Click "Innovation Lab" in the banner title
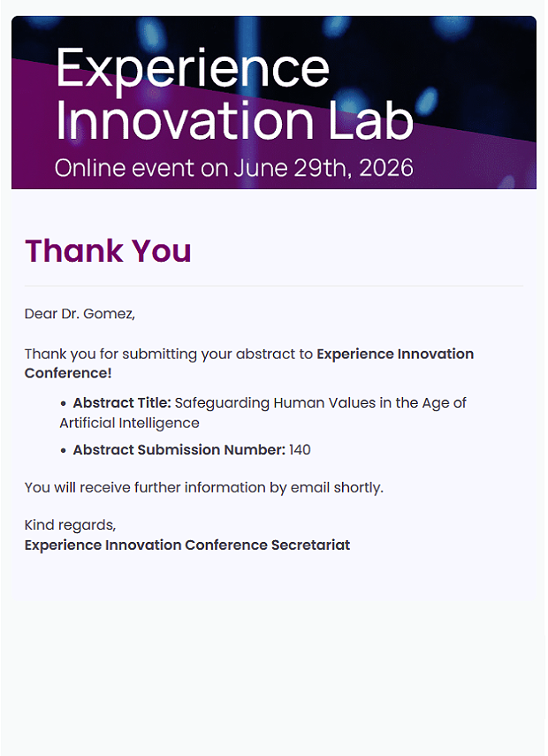This screenshot has height=756, width=548. click(234, 120)
